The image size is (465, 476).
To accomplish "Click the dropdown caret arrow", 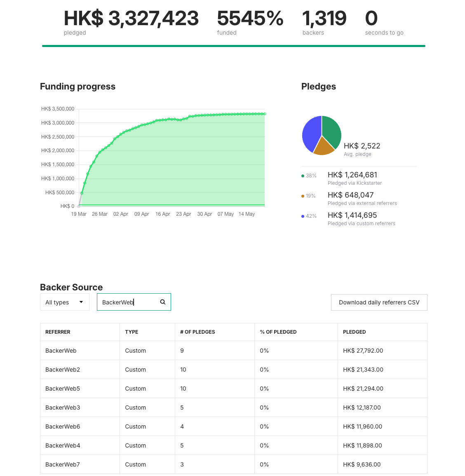I will 81,302.
